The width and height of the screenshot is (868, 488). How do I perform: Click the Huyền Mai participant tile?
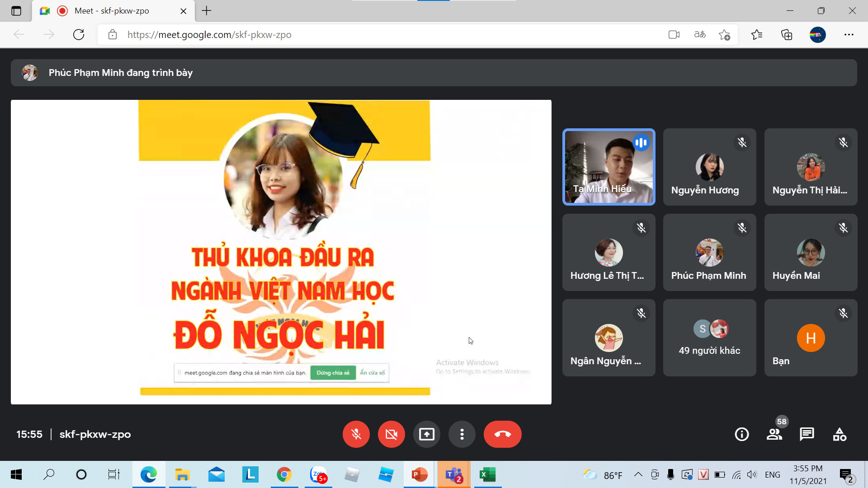pos(811,252)
